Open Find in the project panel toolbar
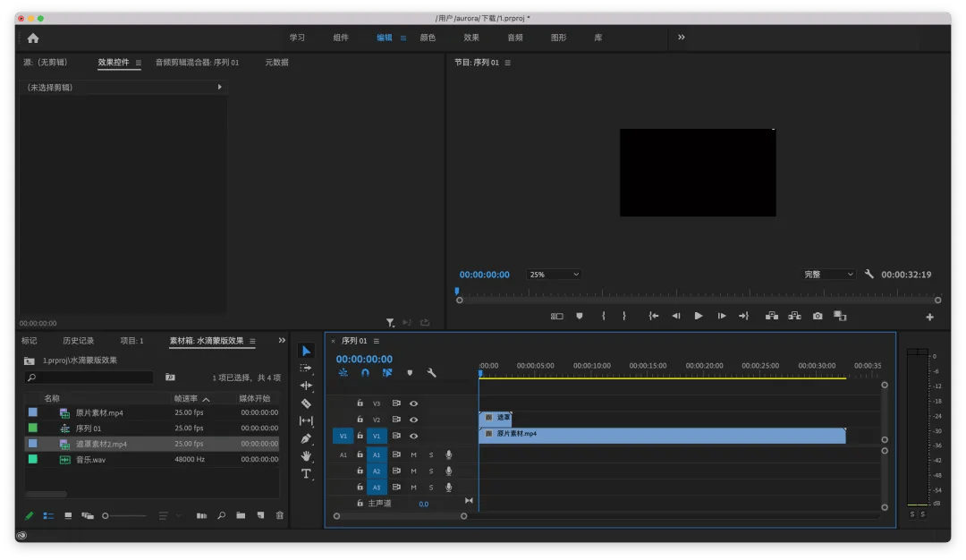 point(221,515)
